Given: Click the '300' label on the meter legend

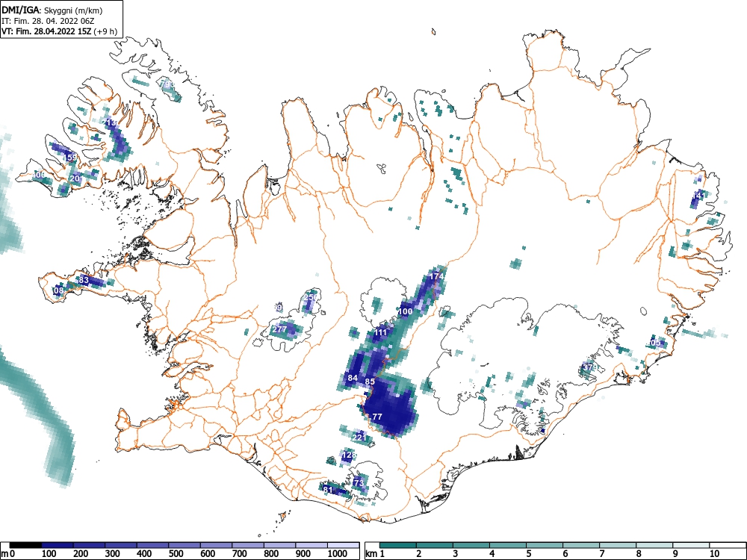Looking at the screenshot, I should pos(113,554).
